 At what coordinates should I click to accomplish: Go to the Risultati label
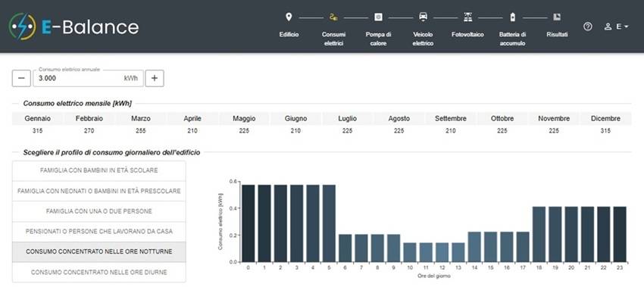[558, 35]
